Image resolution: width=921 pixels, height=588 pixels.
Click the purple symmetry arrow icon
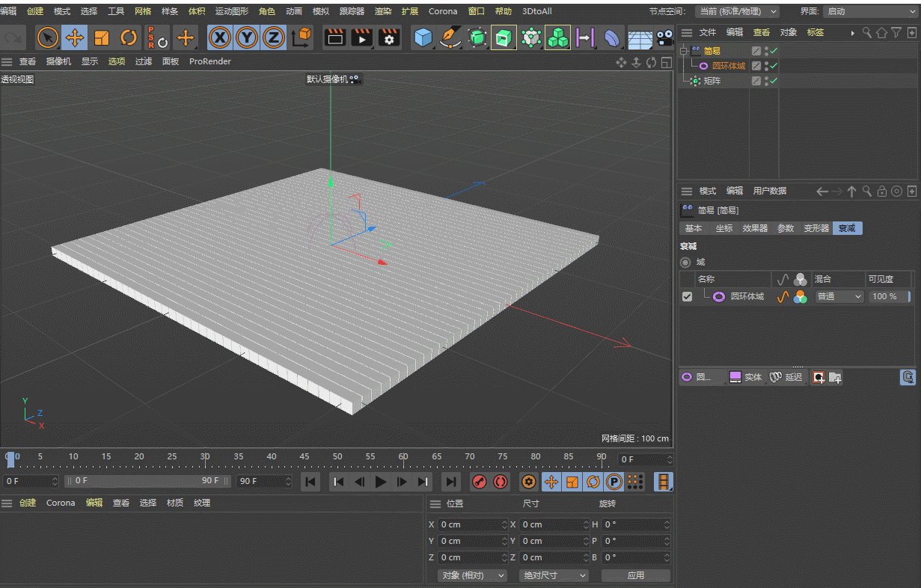(585, 37)
